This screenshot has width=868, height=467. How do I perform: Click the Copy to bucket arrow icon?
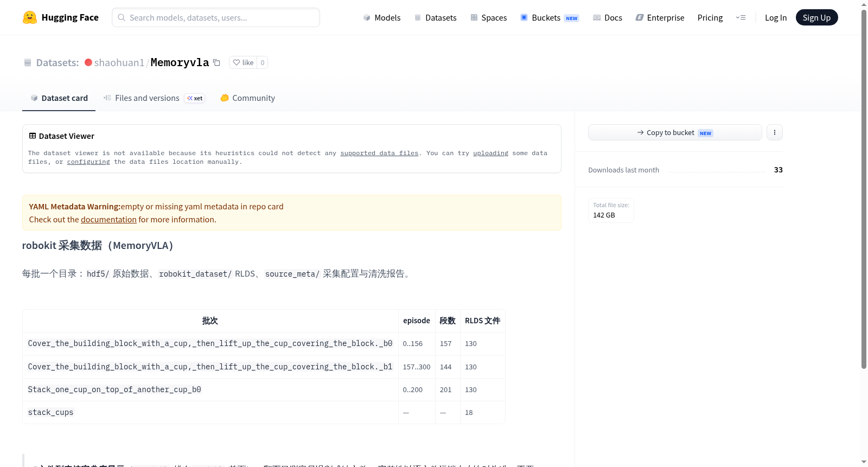[x=641, y=132]
